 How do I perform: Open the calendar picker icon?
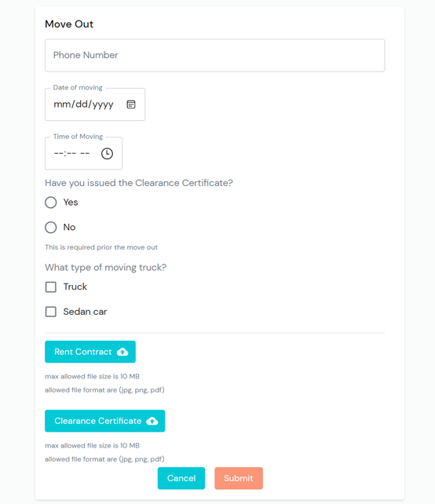tap(131, 104)
